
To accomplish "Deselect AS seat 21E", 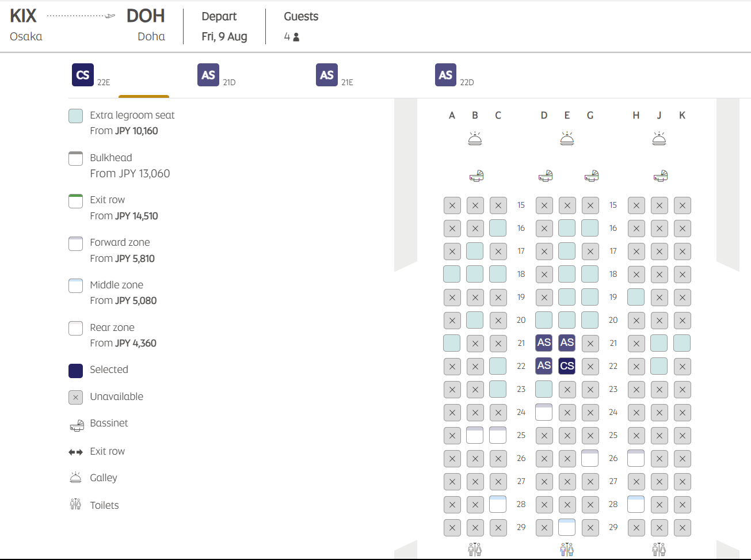I will [567, 343].
